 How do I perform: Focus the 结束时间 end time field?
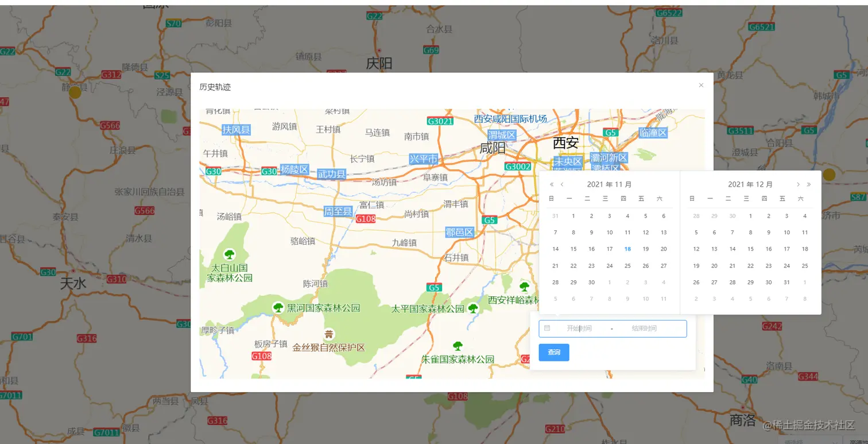tap(644, 329)
